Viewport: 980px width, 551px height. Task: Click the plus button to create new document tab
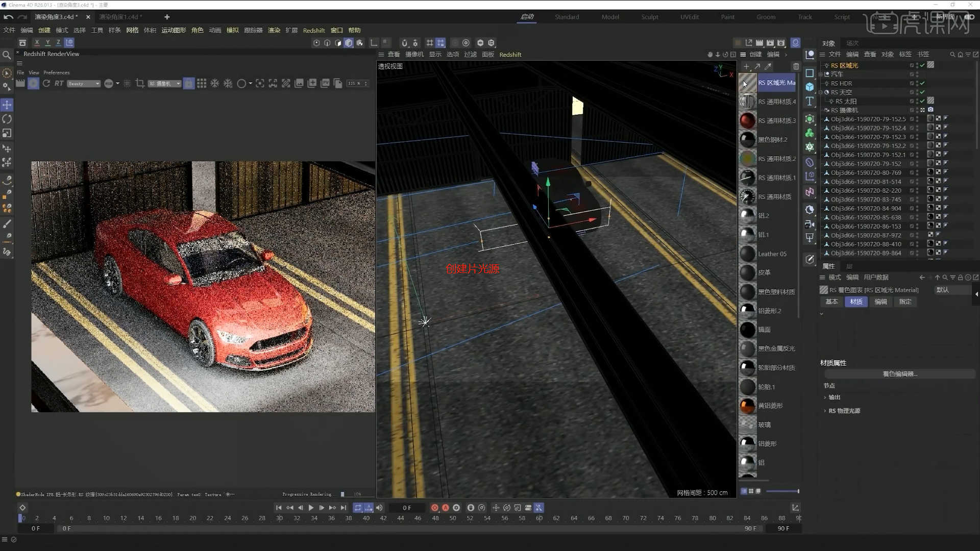167,17
